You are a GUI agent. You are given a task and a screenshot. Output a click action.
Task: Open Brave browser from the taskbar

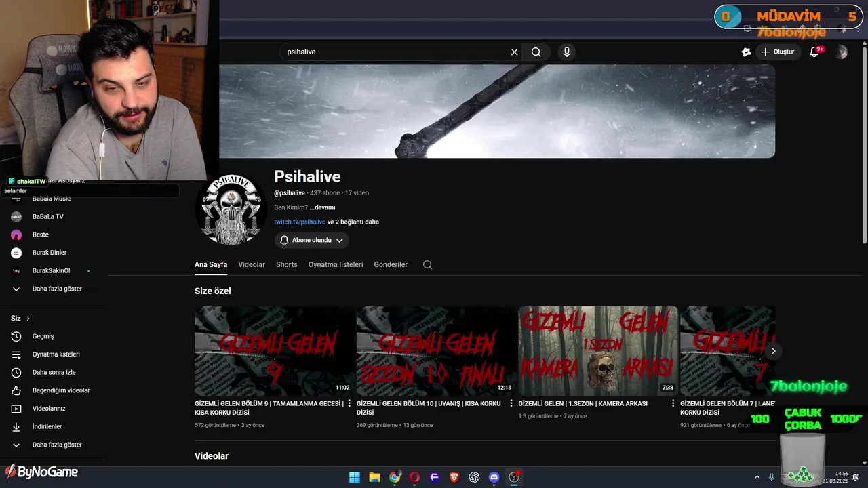point(454,477)
